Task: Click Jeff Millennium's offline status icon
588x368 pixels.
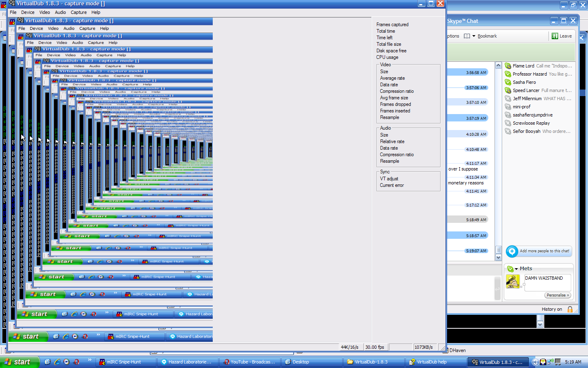Action: 508,99
